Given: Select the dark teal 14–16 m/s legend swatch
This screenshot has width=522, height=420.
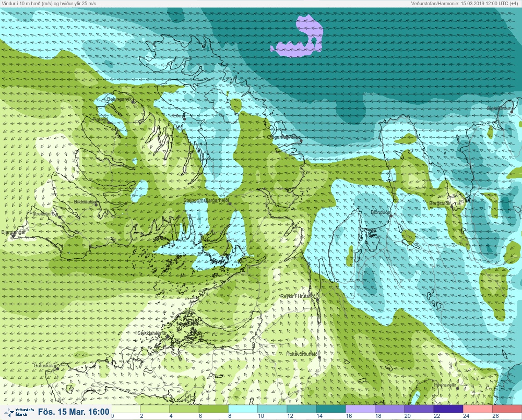Looking at the screenshot, I should click(331, 409).
